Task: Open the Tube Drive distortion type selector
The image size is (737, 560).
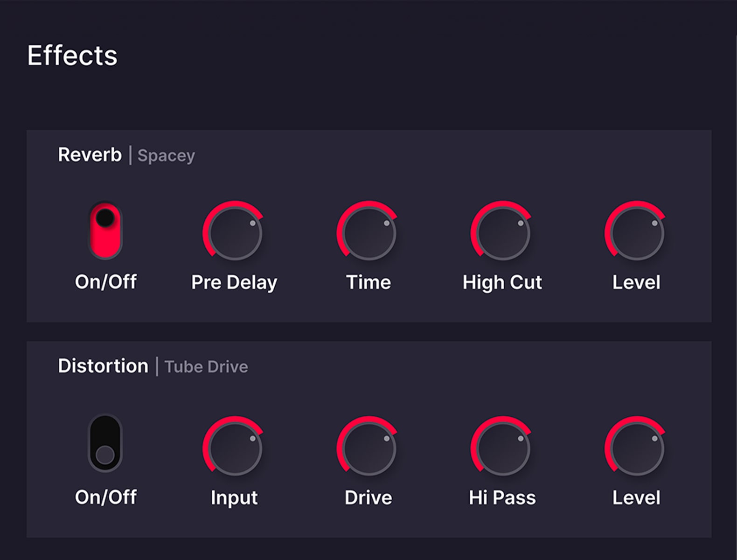Action: 206,367
